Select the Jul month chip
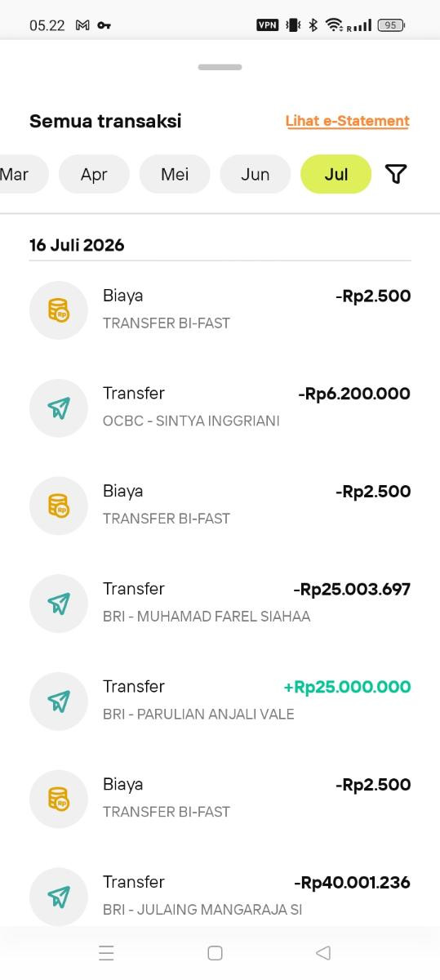 336,174
